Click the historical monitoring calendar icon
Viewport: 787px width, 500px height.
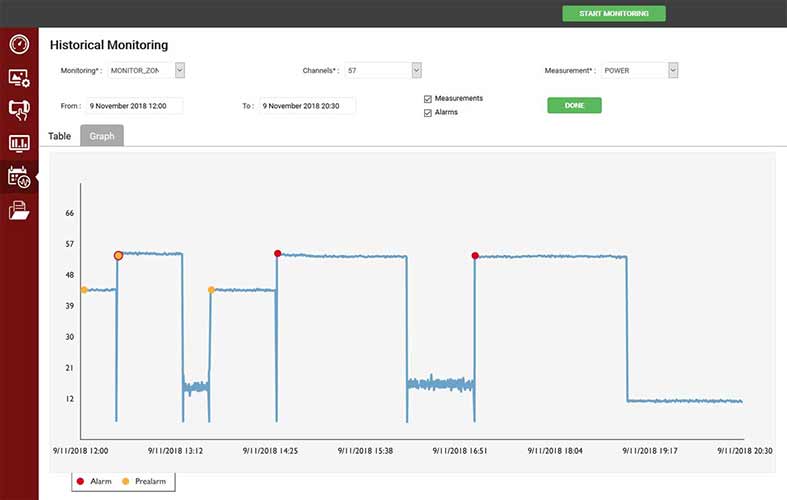[19, 177]
